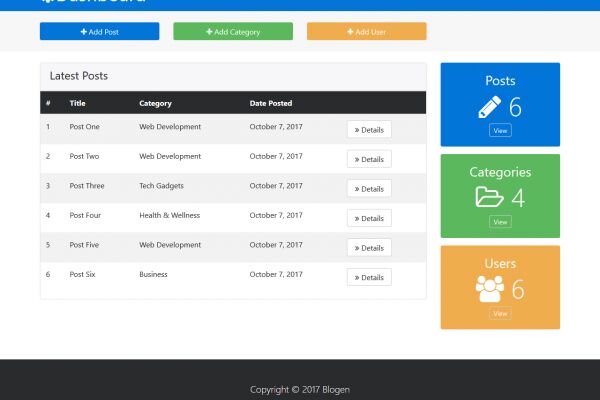Click the Categories card count 4
The height and width of the screenshot is (400, 600).
pyautogui.click(x=518, y=198)
